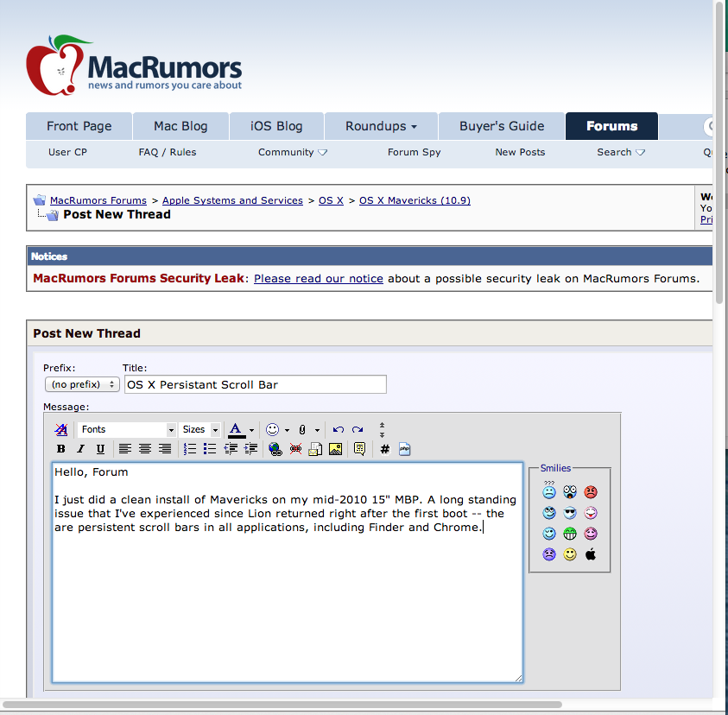Insert the shocked wide-eyed smiley
The width and height of the screenshot is (728, 715).
570,491
